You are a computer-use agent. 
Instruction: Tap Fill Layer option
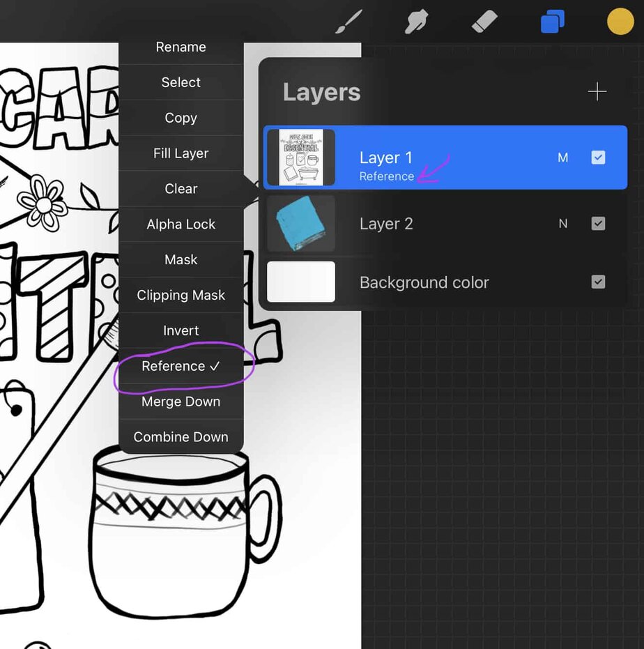pyautogui.click(x=181, y=153)
